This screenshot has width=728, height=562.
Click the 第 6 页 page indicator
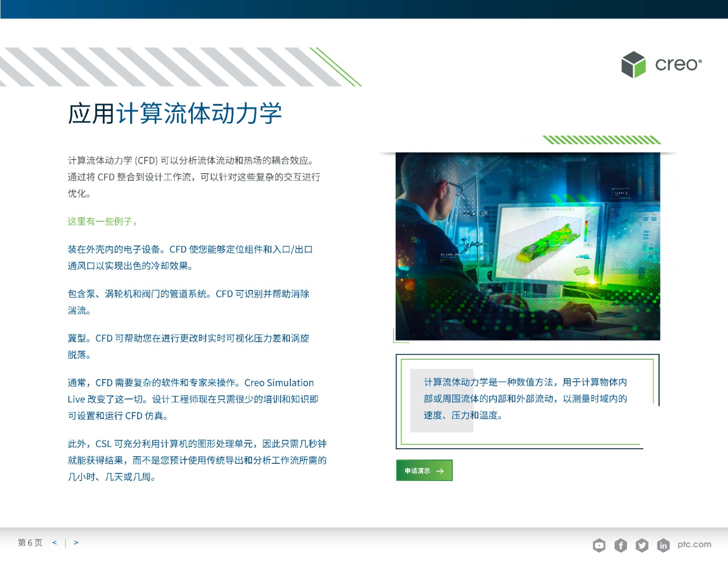[30, 542]
